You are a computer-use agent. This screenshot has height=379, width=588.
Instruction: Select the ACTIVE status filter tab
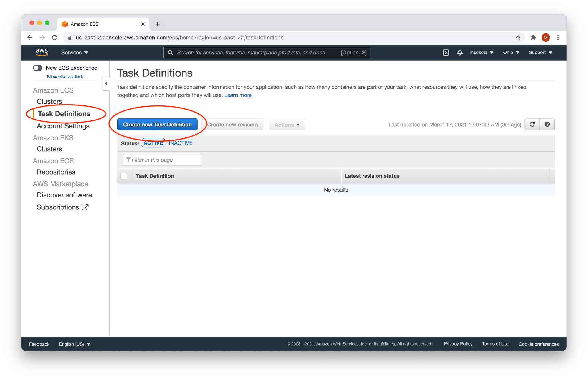(x=153, y=143)
